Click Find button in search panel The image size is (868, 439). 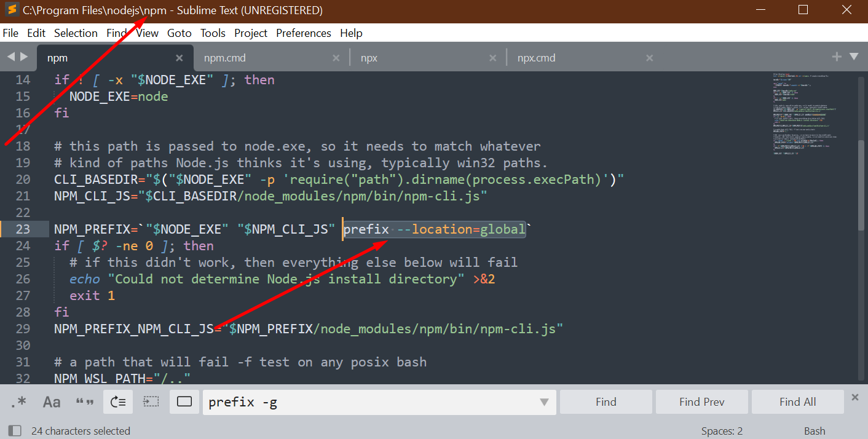[x=606, y=401]
